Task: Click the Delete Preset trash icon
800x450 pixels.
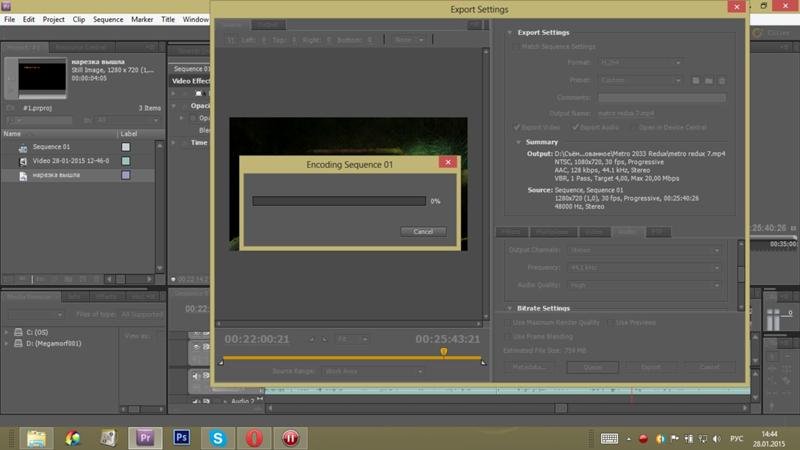Action: click(721, 81)
